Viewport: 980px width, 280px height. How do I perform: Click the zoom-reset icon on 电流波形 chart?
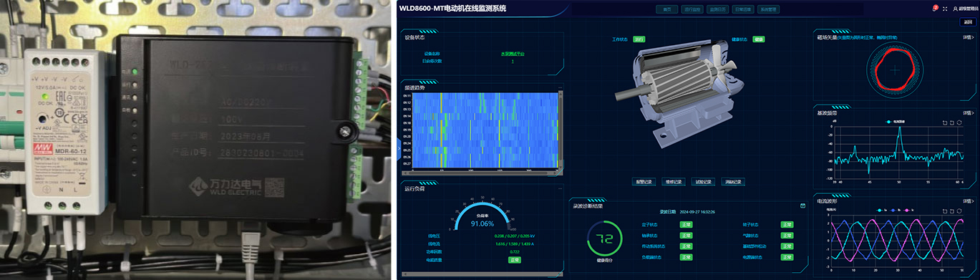(952, 211)
